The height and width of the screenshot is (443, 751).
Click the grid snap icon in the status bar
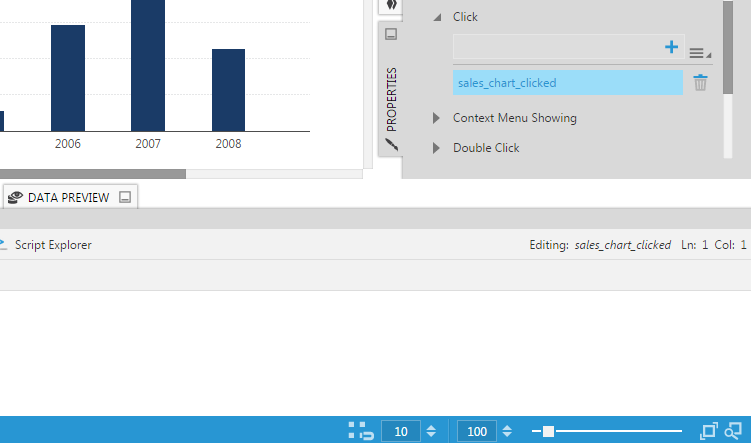click(360, 431)
